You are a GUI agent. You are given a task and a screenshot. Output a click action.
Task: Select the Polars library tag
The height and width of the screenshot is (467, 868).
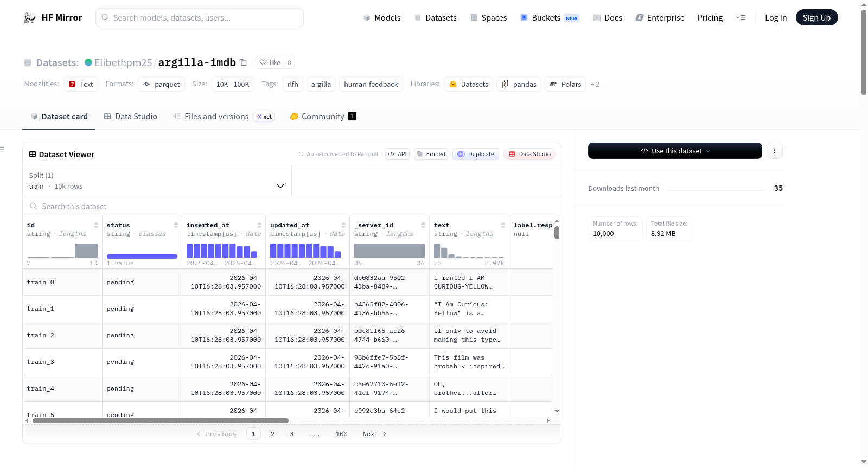click(x=565, y=84)
